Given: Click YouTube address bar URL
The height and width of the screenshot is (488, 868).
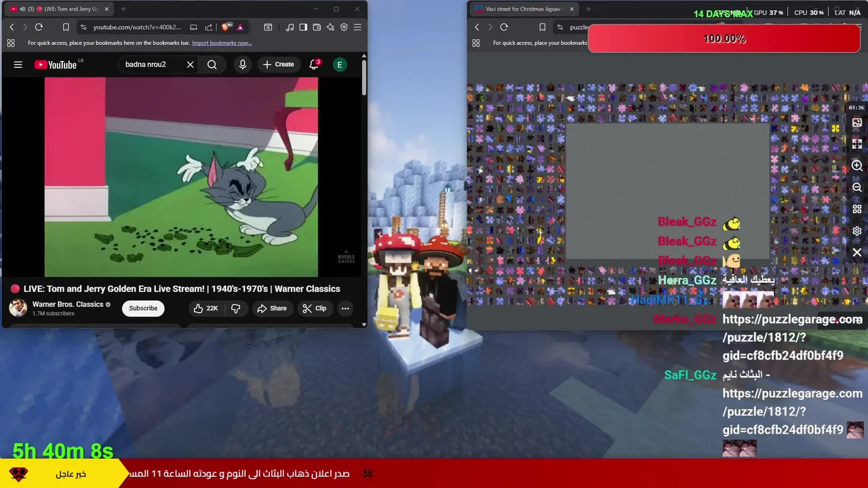Looking at the screenshot, I should pyautogui.click(x=137, y=27).
